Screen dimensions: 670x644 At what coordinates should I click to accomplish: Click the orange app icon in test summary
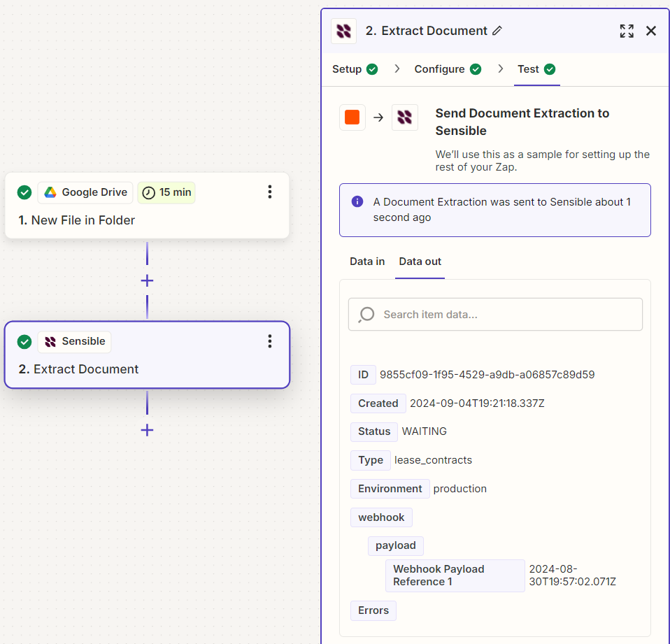tap(352, 117)
